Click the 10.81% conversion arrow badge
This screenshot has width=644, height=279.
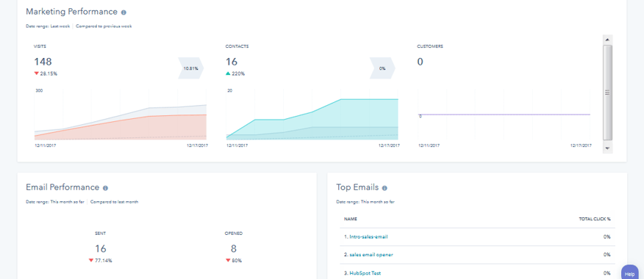point(191,68)
